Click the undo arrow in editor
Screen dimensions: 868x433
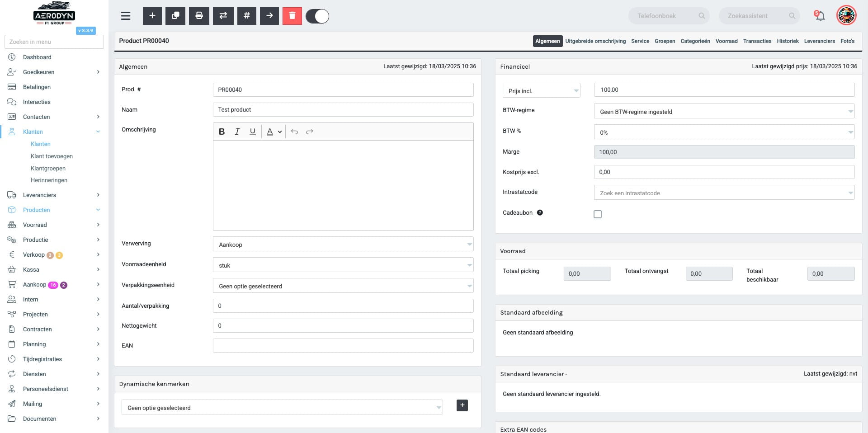click(x=294, y=132)
